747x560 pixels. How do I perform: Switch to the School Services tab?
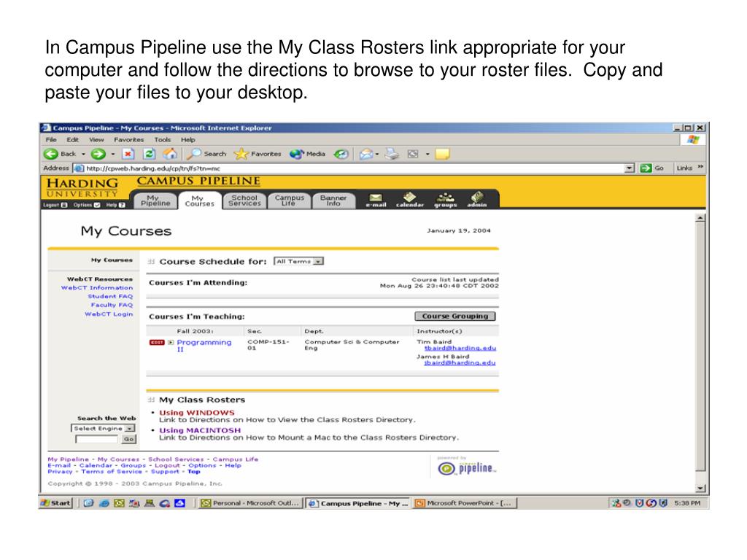[244, 201]
